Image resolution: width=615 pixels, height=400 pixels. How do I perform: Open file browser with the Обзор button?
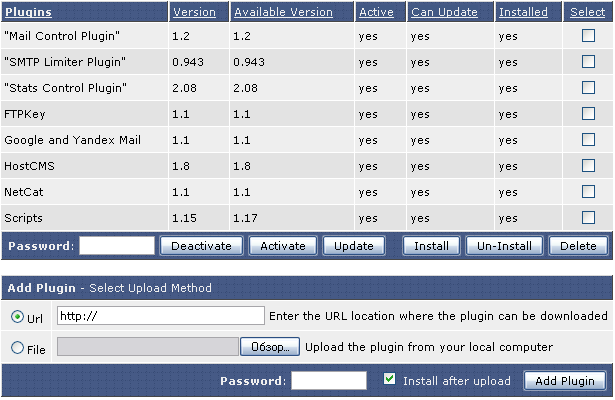coord(270,347)
